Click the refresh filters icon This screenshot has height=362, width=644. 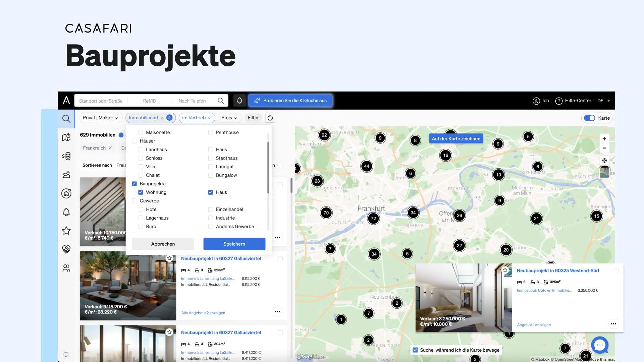tap(270, 118)
